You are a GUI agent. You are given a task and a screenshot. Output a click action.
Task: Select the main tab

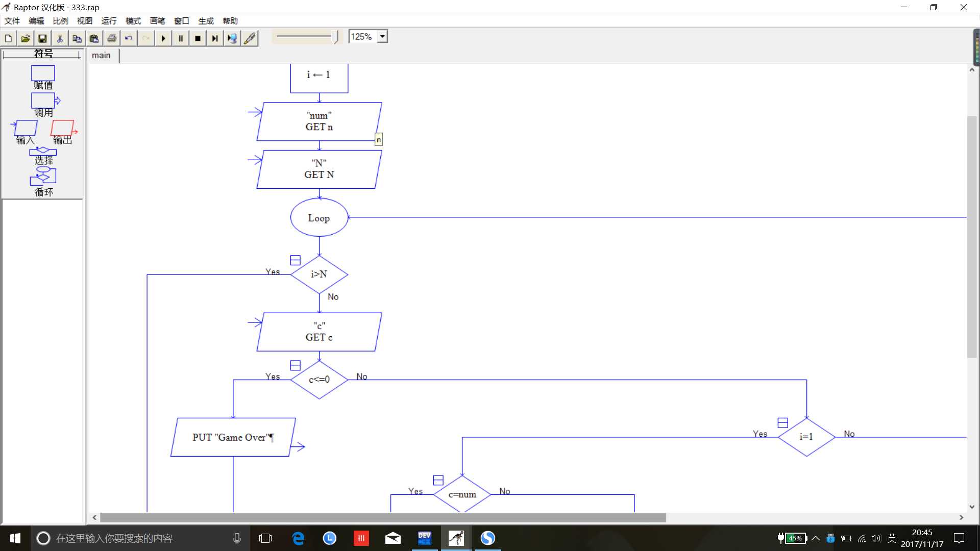coord(101,56)
